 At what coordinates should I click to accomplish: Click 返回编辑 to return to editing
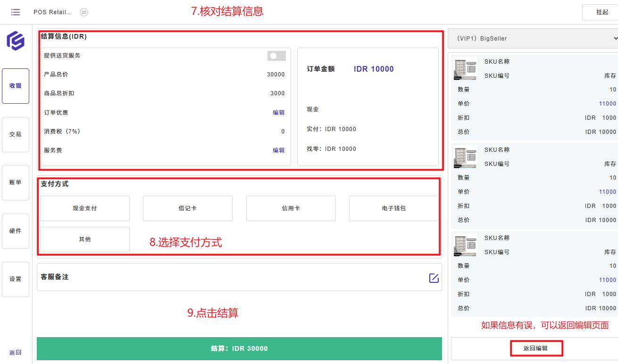(535, 349)
